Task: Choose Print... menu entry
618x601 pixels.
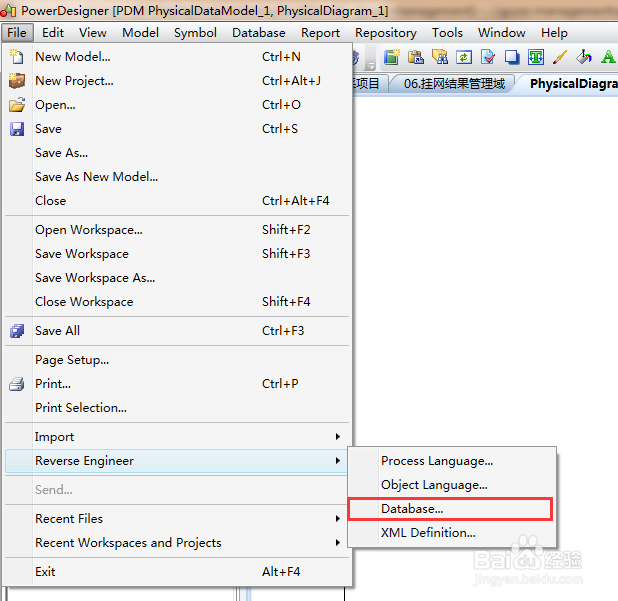Action: [x=177, y=384]
